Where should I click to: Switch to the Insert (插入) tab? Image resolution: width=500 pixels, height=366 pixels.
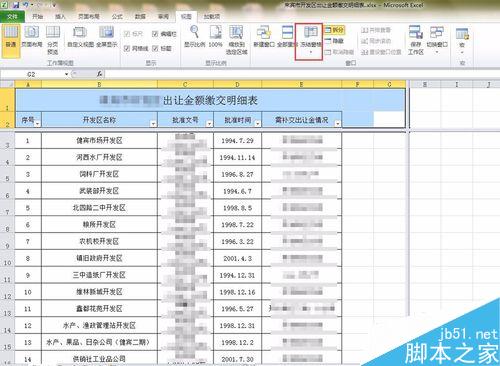click(60, 16)
